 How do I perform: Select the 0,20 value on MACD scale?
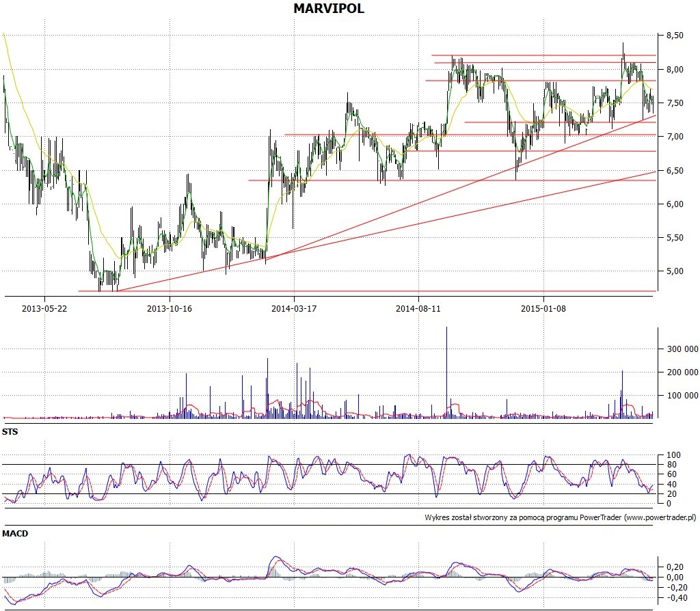(675, 567)
